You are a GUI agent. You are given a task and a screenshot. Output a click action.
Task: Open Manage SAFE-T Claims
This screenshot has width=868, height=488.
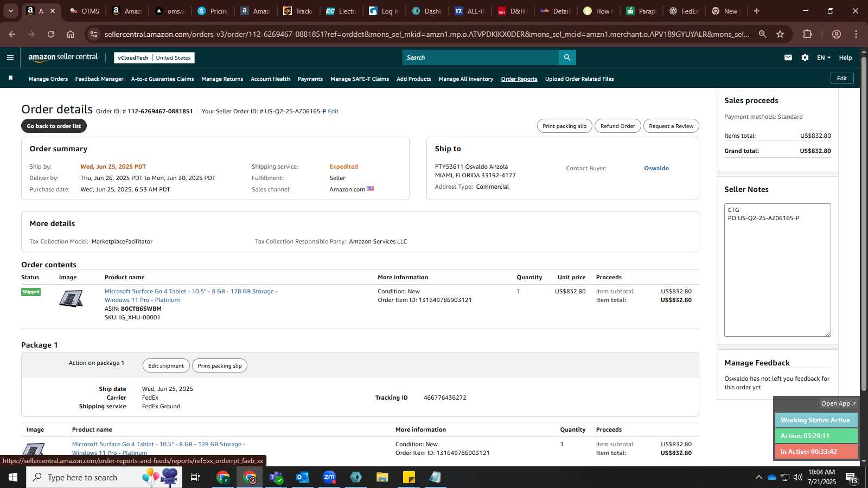[360, 79]
